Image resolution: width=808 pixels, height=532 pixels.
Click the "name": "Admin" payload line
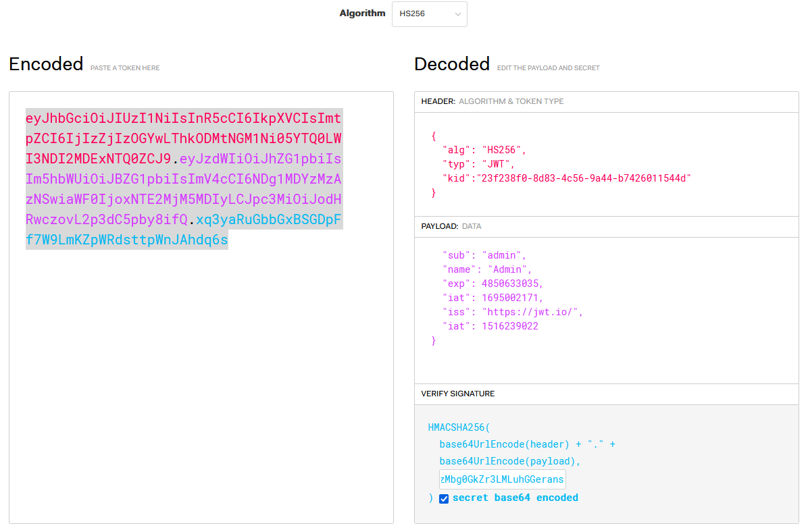point(486,269)
